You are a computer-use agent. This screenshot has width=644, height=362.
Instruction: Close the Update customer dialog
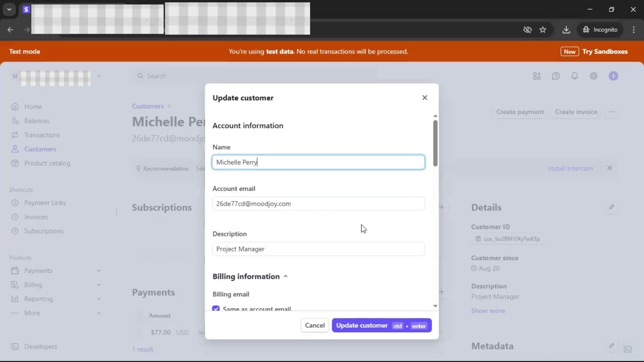[x=425, y=98]
